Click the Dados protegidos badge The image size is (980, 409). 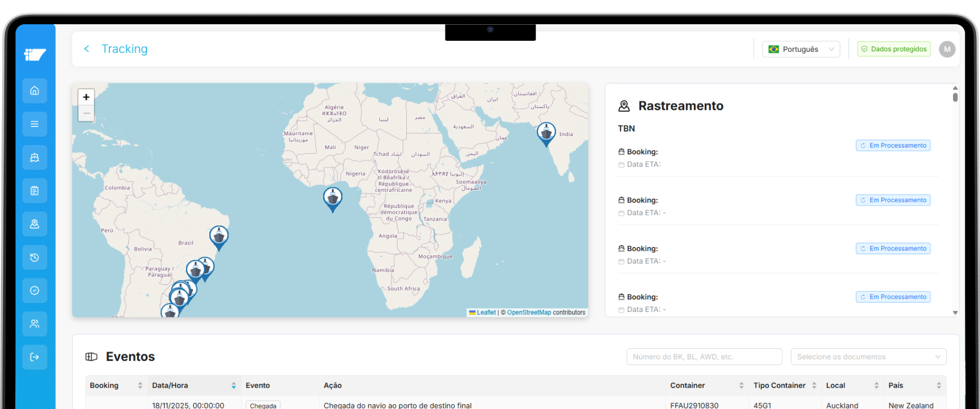(x=894, y=49)
